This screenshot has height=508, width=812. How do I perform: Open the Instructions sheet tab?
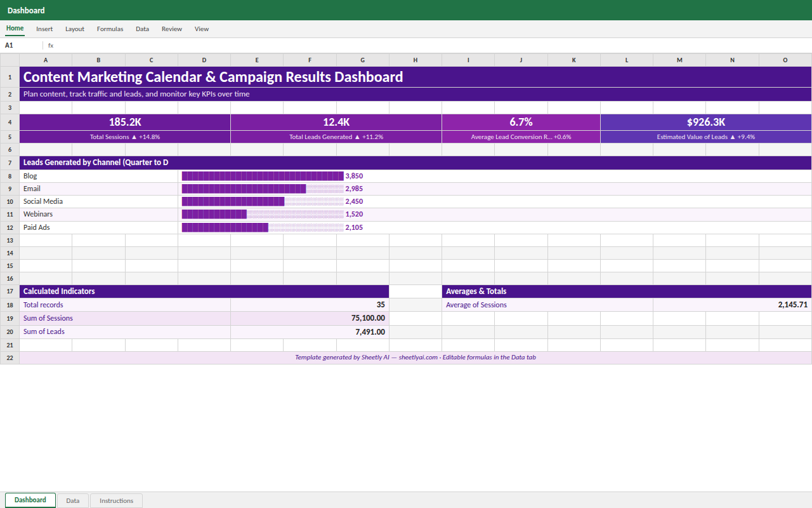coord(117,500)
